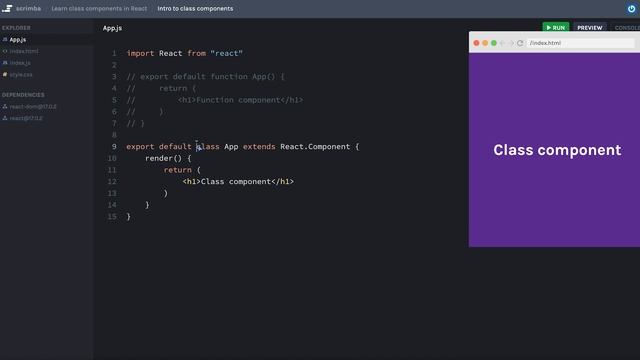Click the RUN button
Viewport: 640px width, 360px height.
(556, 27)
